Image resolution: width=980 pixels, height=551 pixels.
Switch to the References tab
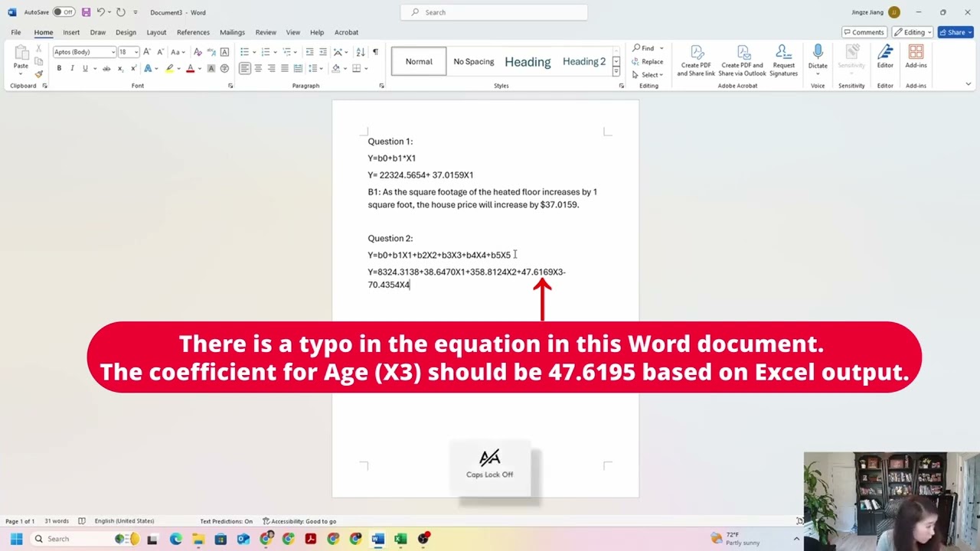click(193, 32)
